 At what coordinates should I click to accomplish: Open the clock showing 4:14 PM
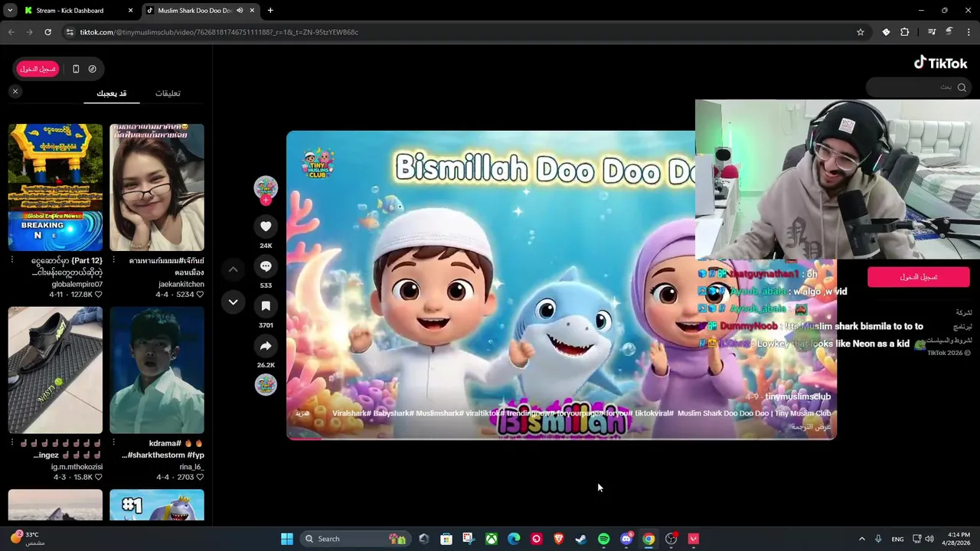[x=959, y=539]
